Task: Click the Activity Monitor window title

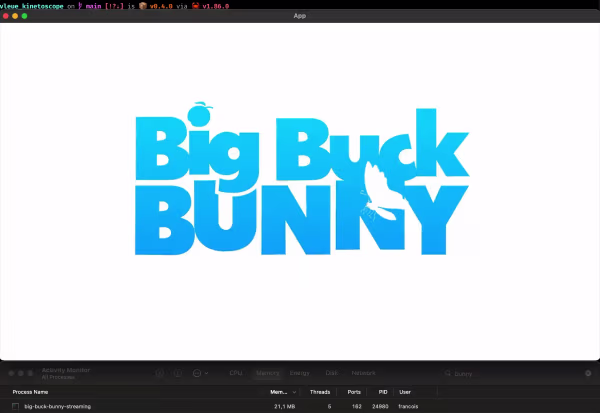Action: (66, 370)
